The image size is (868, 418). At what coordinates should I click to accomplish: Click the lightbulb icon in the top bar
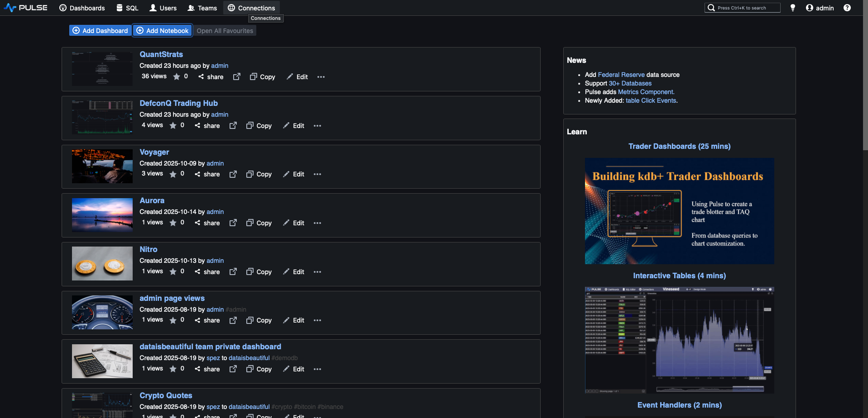pos(792,8)
